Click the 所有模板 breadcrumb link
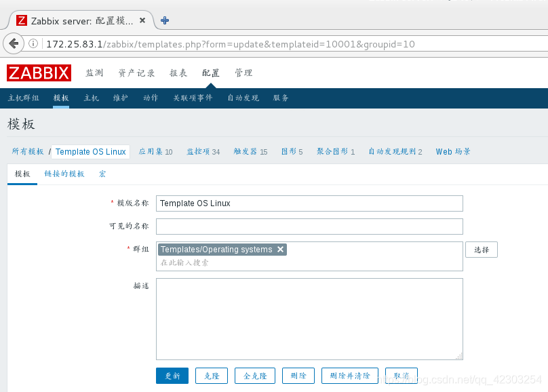This screenshot has height=392, width=548. coord(28,152)
